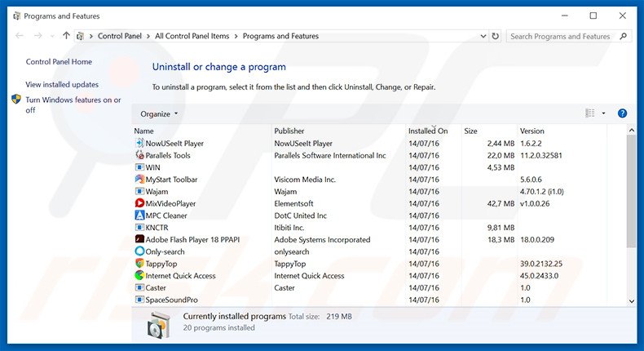Screen dimensions: 644x351
Task: Click the search magnifier icon
Action: pyautogui.click(x=623, y=36)
